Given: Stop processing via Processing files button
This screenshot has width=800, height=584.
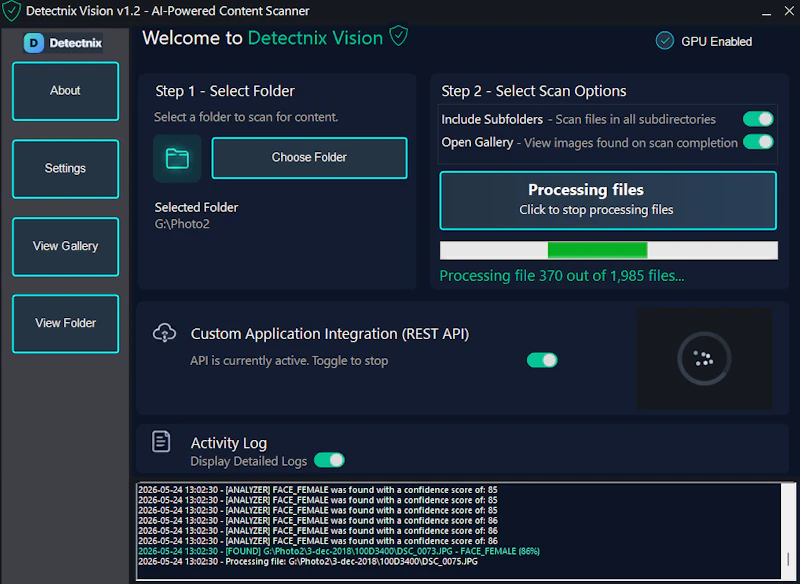Looking at the screenshot, I should (x=608, y=200).
